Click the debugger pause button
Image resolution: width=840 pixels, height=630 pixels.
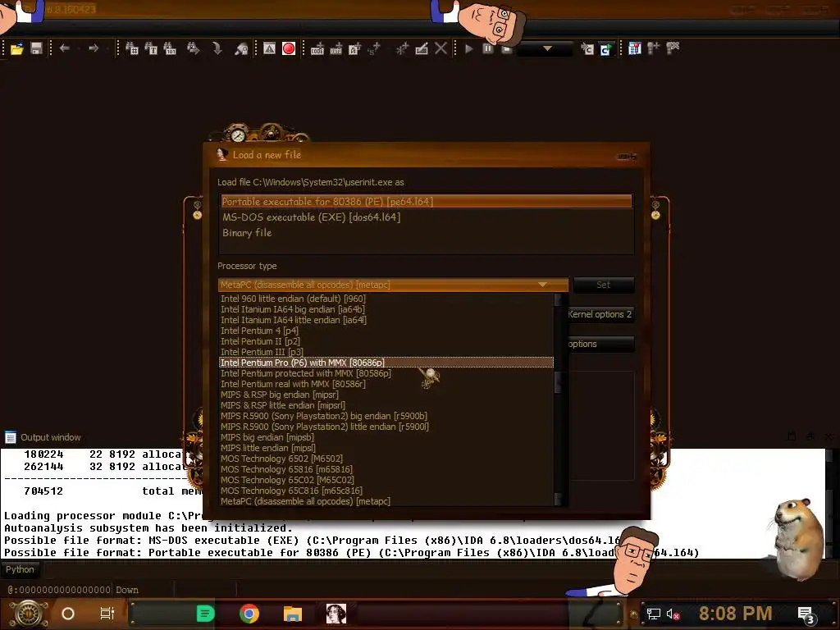pyautogui.click(x=488, y=48)
